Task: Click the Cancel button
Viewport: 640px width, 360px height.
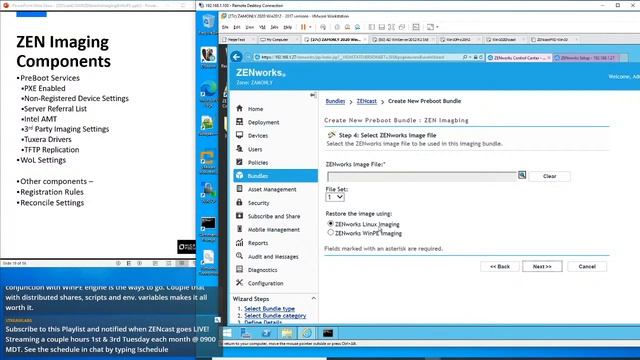Action: pyautogui.click(x=587, y=266)
